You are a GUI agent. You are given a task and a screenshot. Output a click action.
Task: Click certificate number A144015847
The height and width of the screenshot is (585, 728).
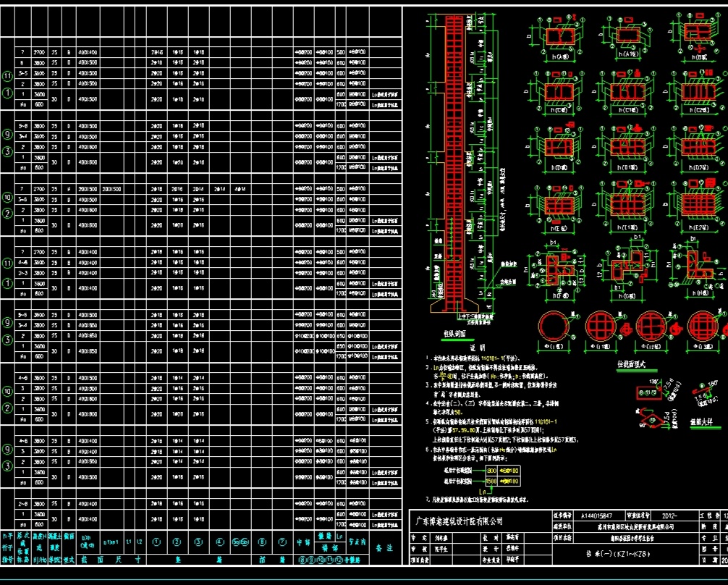(596, 515)
